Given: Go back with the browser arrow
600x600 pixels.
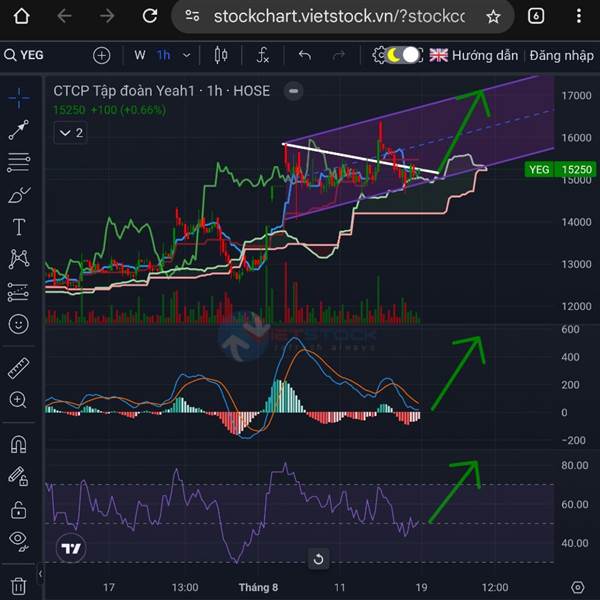Looking at the screenshot, I should 64,16.
